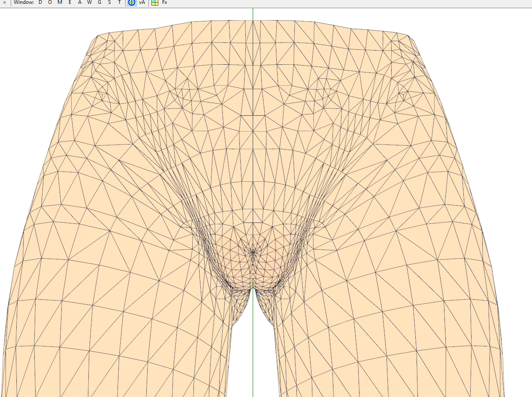Image resolution: width=532 pixels, height=397 pixels.
Task: Click the Fx toolbar button
Action: [x=165, y=3]
